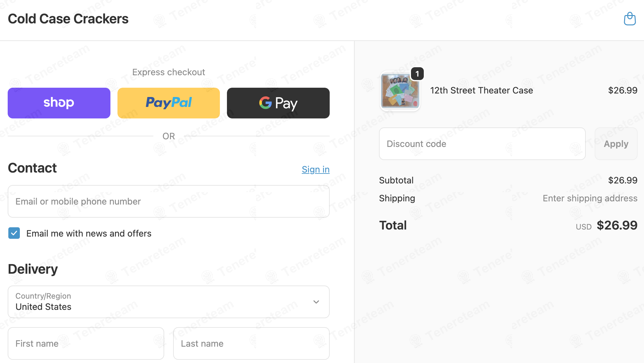Open the shopping bag cart icon

click(x=630, y=19)
